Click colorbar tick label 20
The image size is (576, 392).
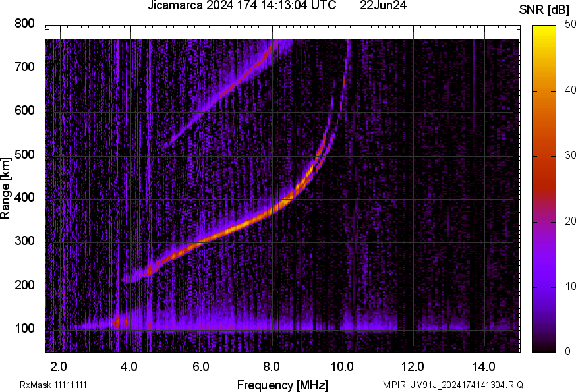click(x=571, y=221)
